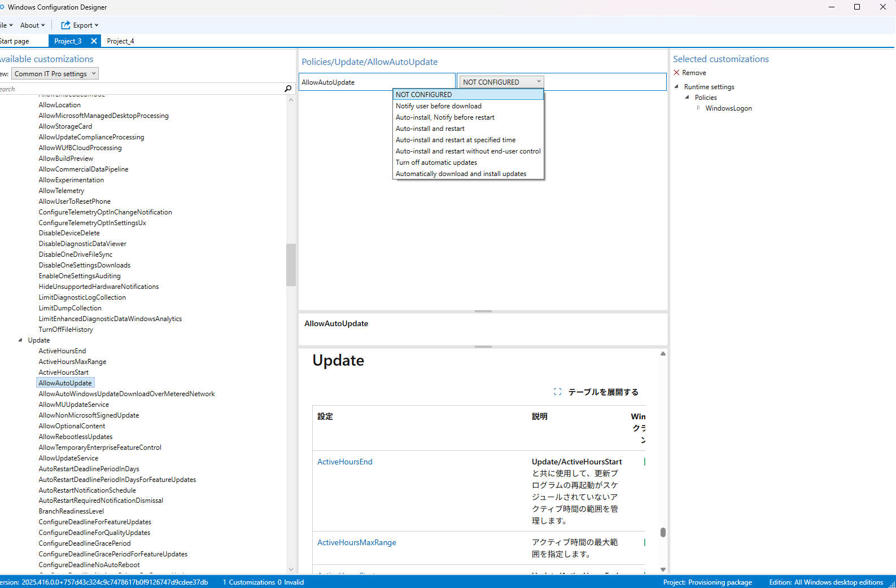This screenshot has width=896, height=588.
Task: Click Edition: All Windows desktop editions status
Action: point(826,582)
